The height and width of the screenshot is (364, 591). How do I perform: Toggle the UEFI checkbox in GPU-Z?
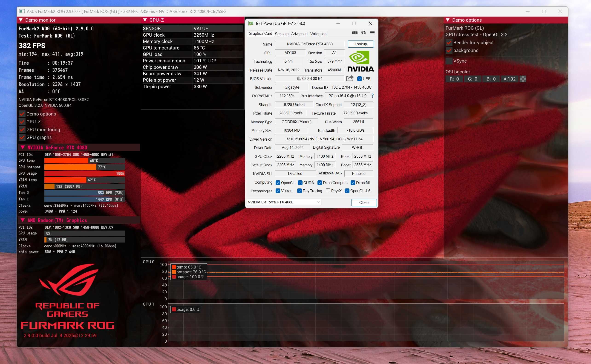click(360, 79)
